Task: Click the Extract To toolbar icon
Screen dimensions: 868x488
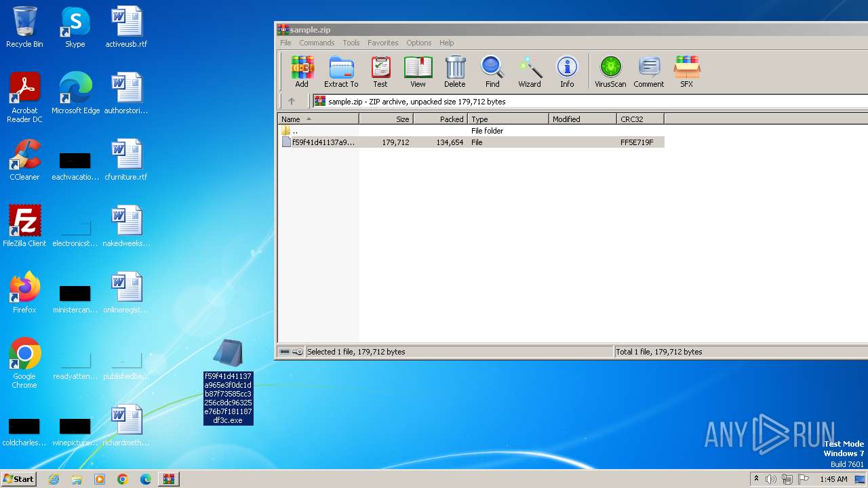Action: point(341,72)
